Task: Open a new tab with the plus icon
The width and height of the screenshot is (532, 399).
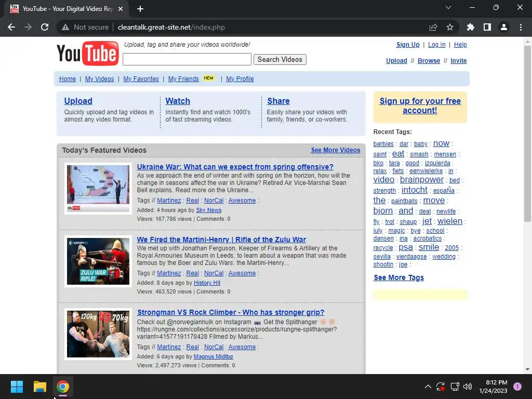Action: (140, 9)
